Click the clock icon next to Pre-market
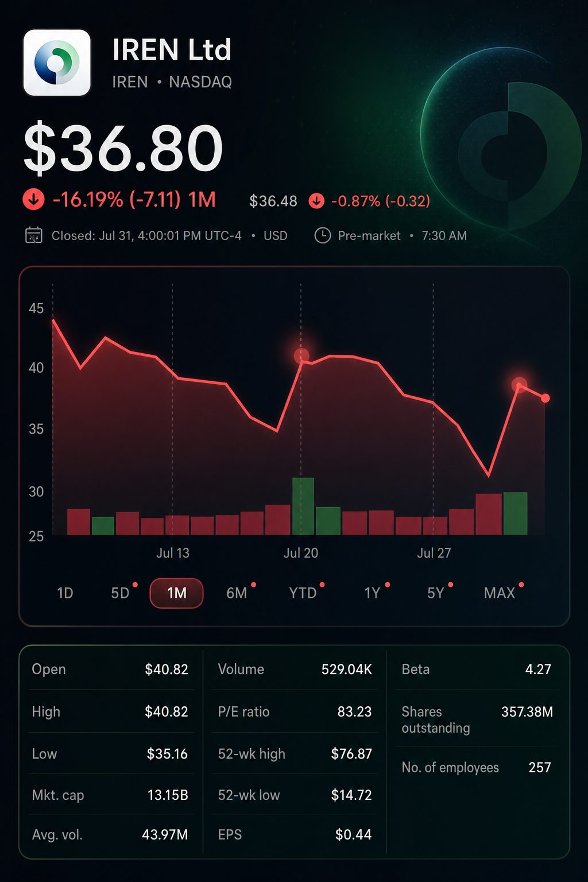This screenshot has height=882, width=588. 323,235
